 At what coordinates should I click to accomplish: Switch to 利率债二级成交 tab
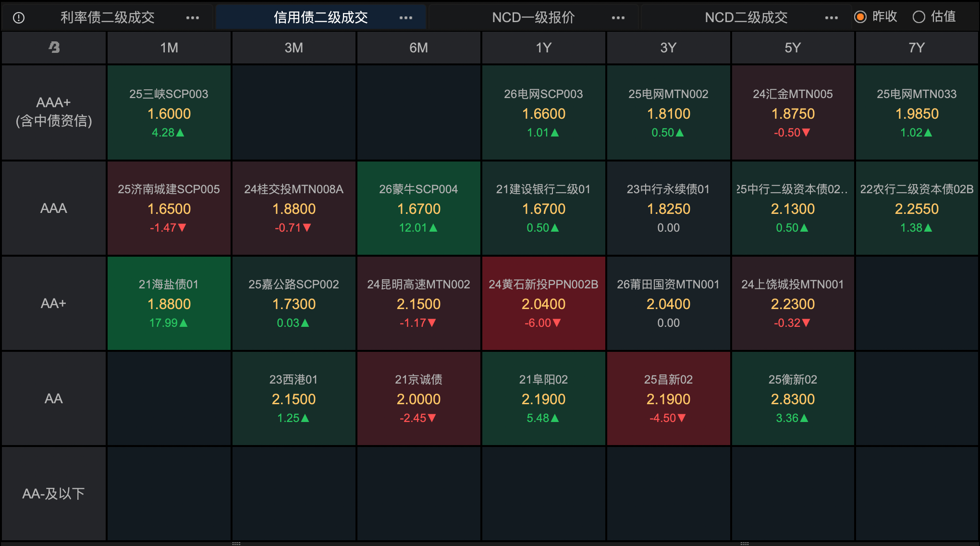(x=107, y=18)
